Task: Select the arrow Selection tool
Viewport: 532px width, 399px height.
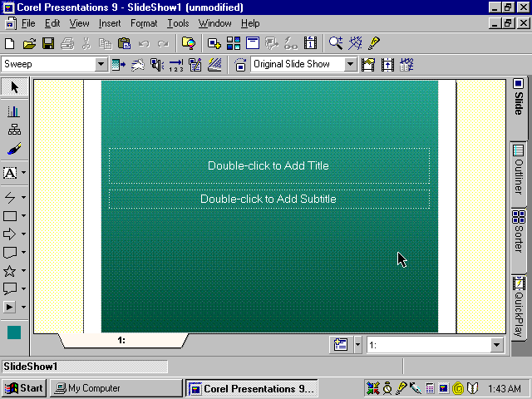Action: click(15, 87)
